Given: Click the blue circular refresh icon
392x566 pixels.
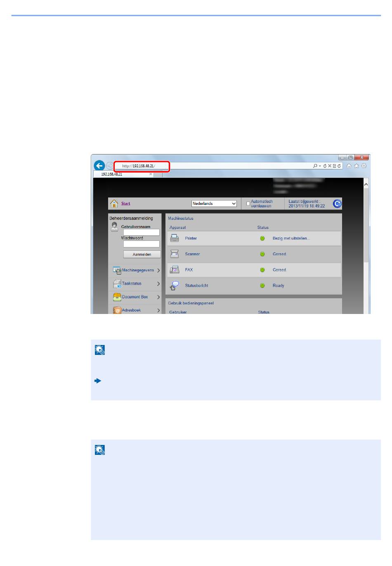Looking at the screenshot, I should pyautogui.click(x=337, y=203).
